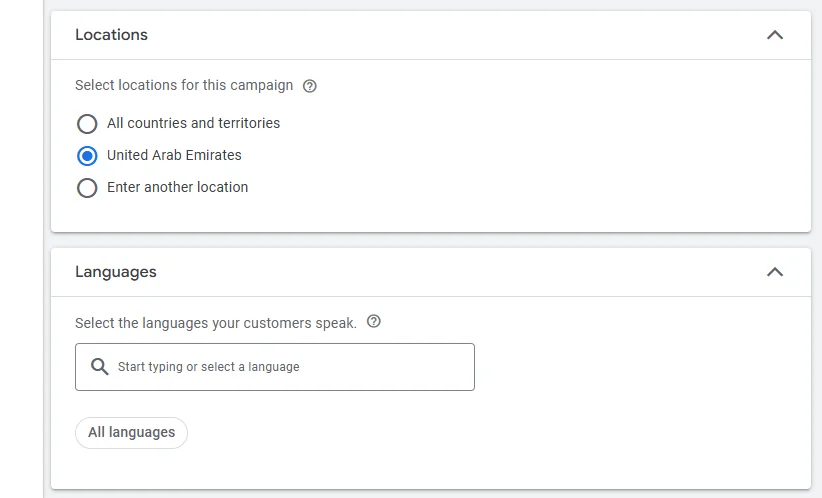Viewport: 822px width, 498px height.
Task: Click the Locations card header title
Action: (x=111, y=35)
